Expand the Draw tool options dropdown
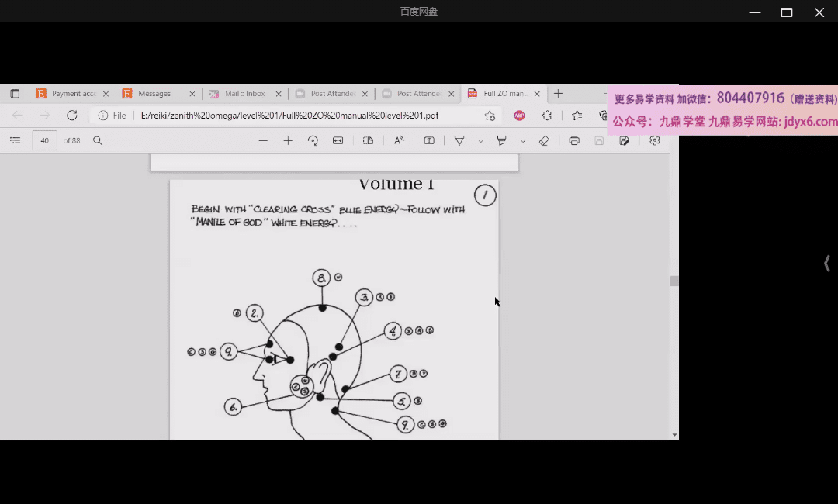 [480, 141]
